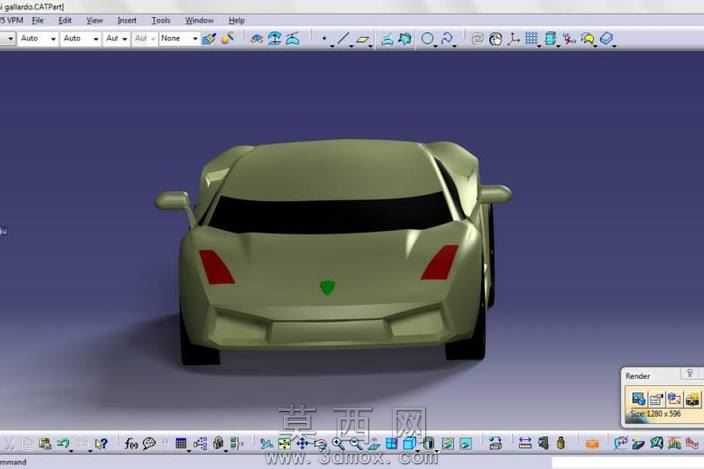Open the Help menu
Screen dimensions: 704x469
click(x=236, y=20)
